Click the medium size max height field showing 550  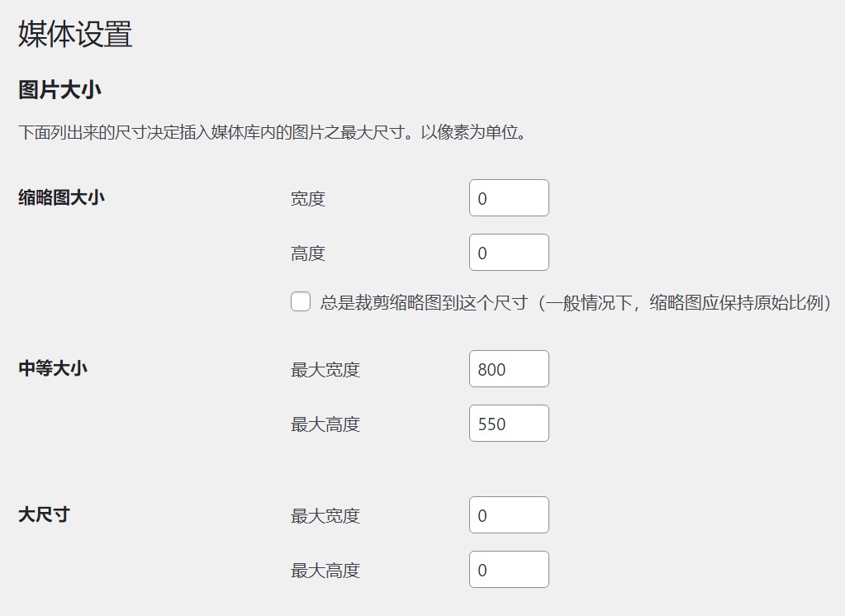tap(508, 423)
